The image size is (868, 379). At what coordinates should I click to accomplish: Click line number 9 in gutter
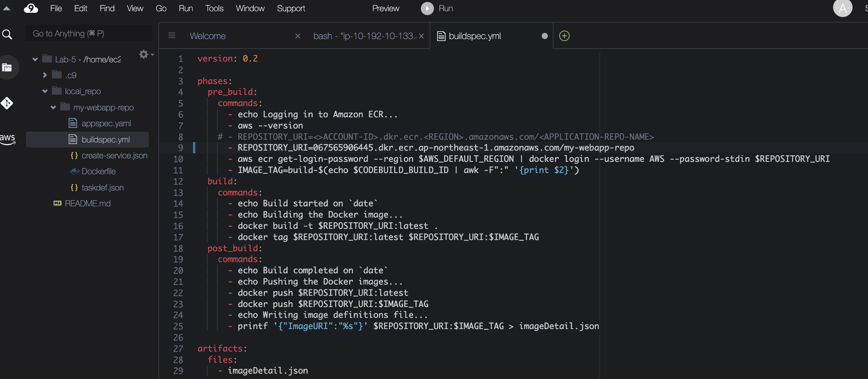click(181, 148)
